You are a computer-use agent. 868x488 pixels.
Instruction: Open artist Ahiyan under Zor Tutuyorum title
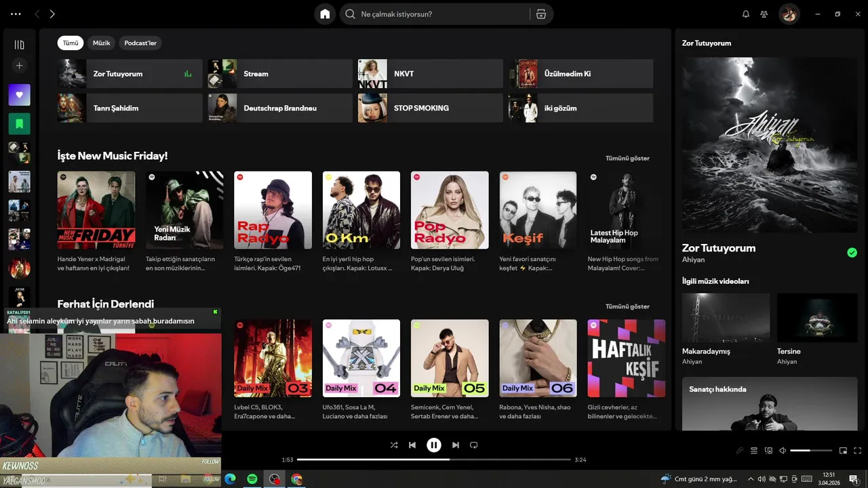(x=693, y=260)
